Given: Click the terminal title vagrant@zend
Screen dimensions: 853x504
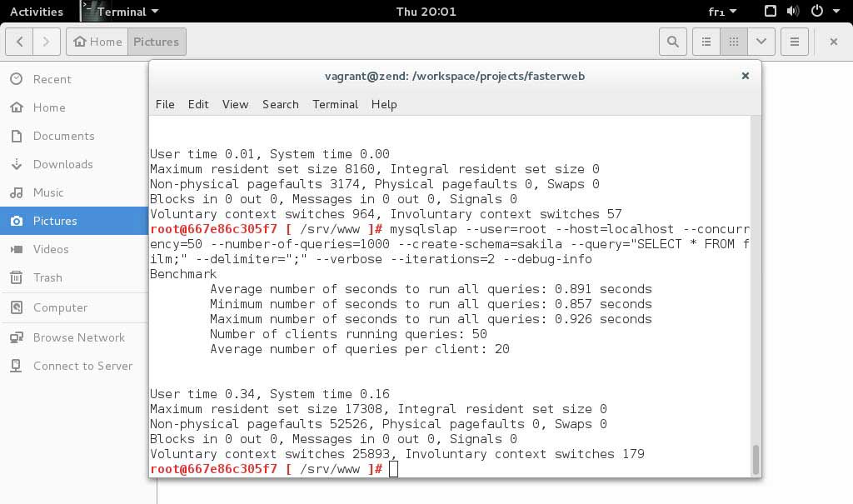Looking at the screenshot, I should coord(455,76).
